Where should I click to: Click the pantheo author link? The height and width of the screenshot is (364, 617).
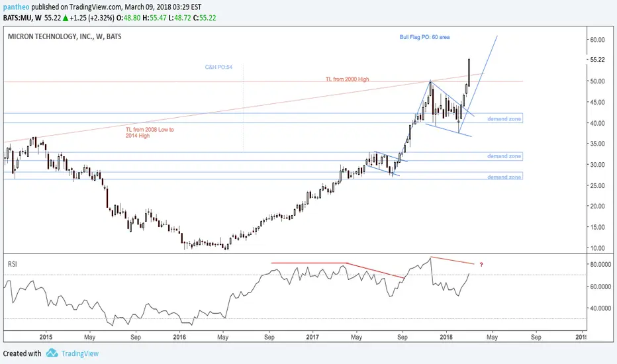coord(16,7)
